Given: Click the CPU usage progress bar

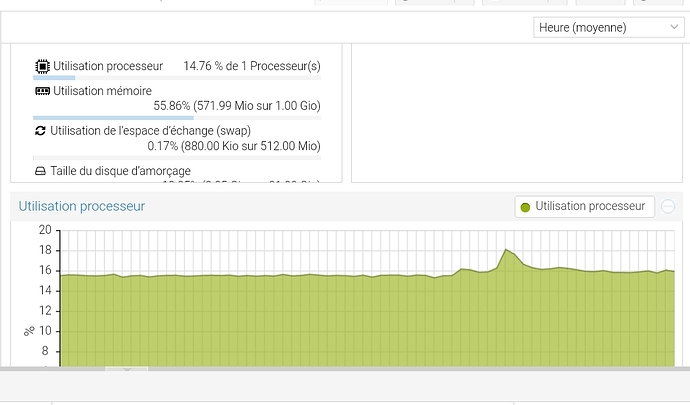Looking at the screenshot, I should pyautogui.click(x=177, y=78).
